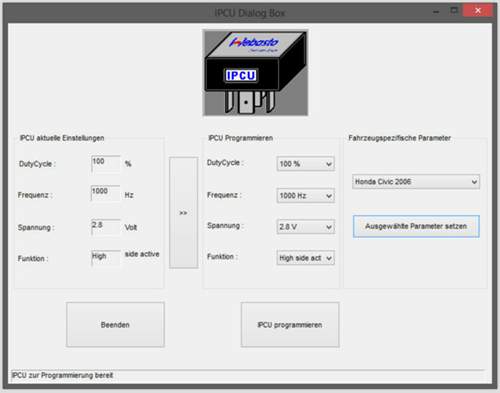Click the IPCU Dialog Box title text

(250, 13)
